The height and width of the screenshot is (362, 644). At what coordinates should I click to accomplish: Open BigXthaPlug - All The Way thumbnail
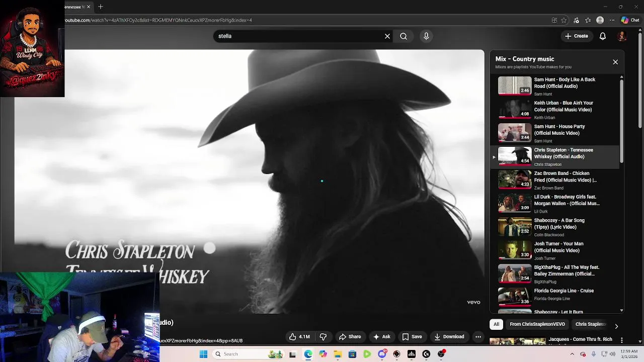(515, 274)
